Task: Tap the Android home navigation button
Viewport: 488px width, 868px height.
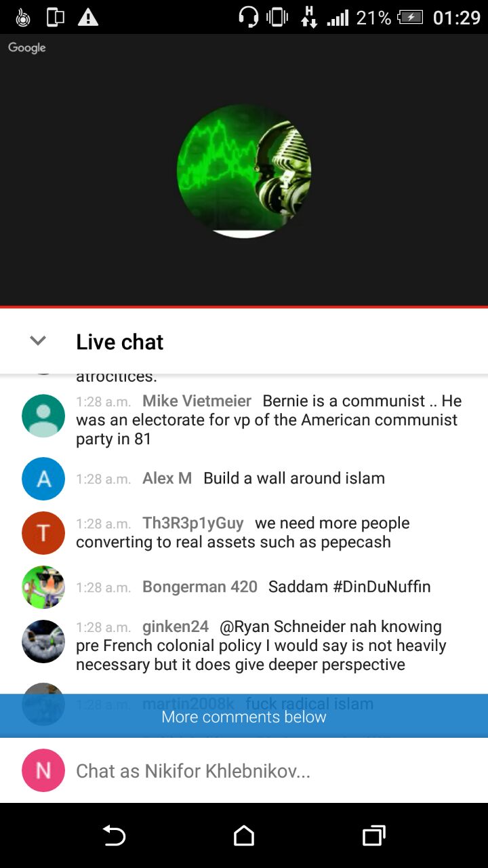Action: tap(244, 835)
